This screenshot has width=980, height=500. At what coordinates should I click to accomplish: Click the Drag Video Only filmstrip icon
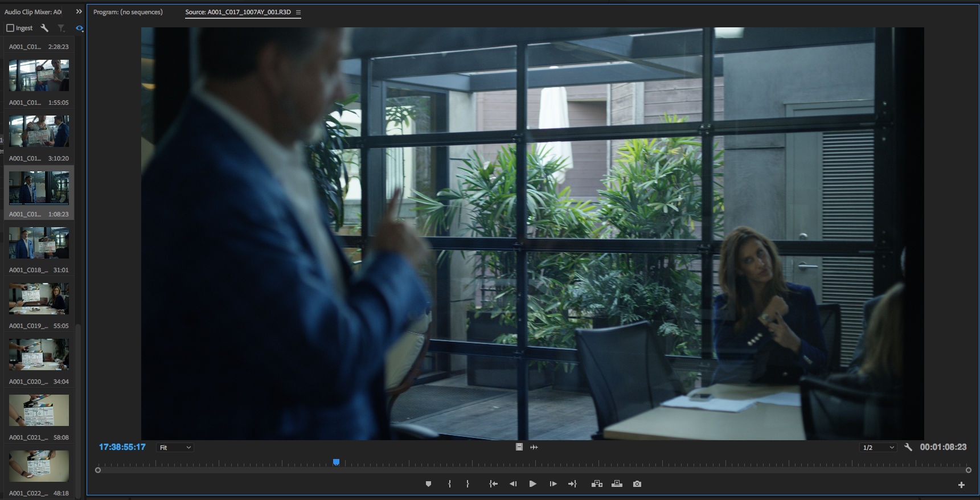pos(519,447)
